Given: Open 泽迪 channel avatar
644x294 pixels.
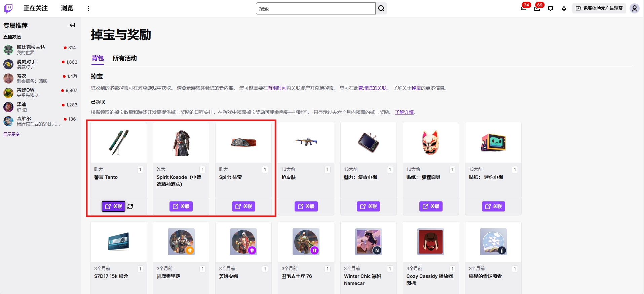Looking at the screenshot, I should [x=8, y=107].
